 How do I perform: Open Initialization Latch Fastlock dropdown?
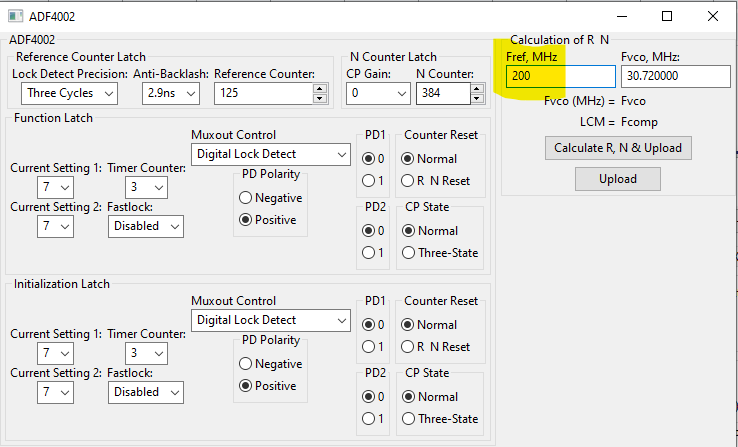[x=145, y=392]
